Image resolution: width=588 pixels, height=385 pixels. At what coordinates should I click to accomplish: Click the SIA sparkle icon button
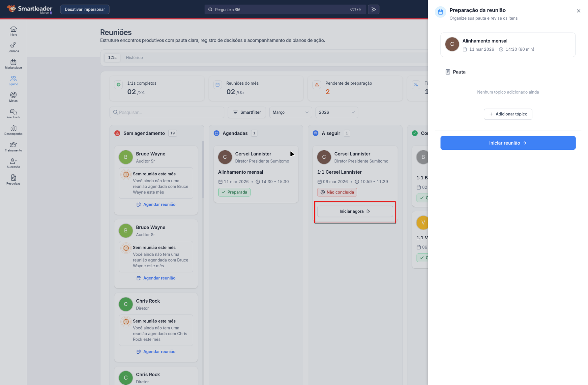(373, 10)
